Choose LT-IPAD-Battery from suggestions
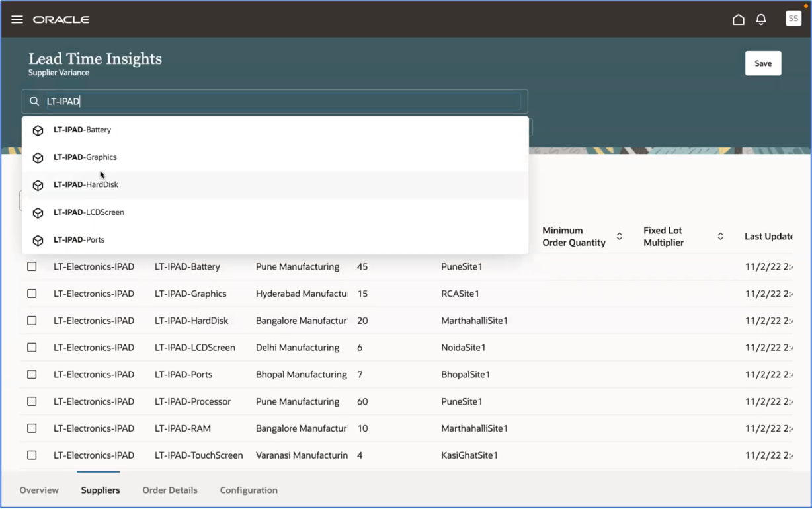This screenshot has height=509, width=812. click(x=275, y=130)
